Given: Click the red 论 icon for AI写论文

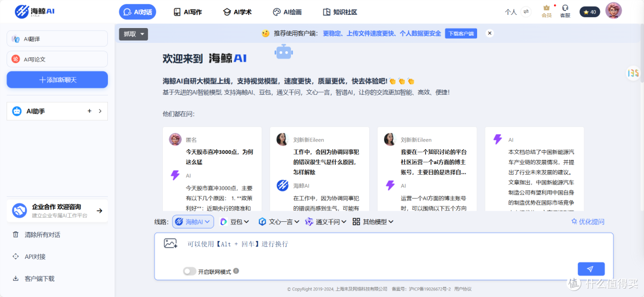Looking at the screenshot, I should (x=16, y=59).
